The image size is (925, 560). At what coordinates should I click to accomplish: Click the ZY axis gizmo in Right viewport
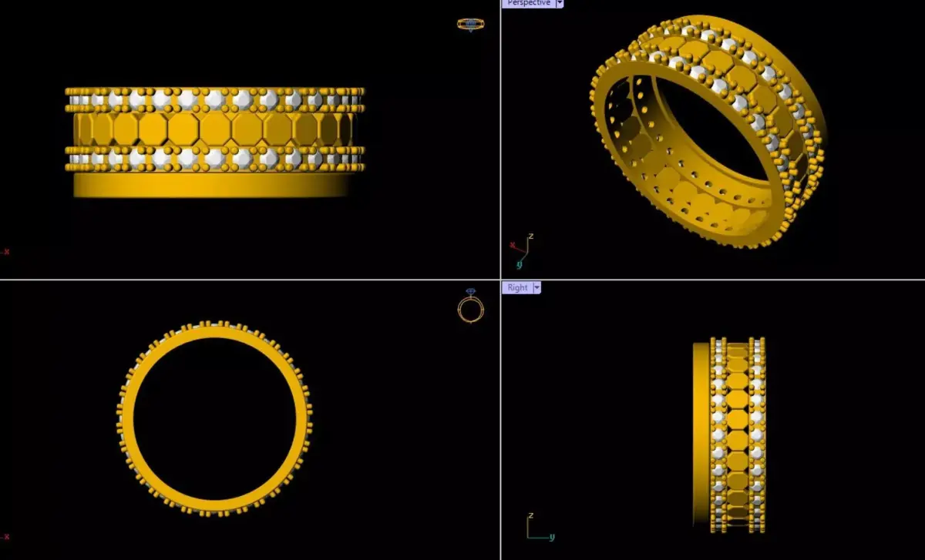pos(540,527)
